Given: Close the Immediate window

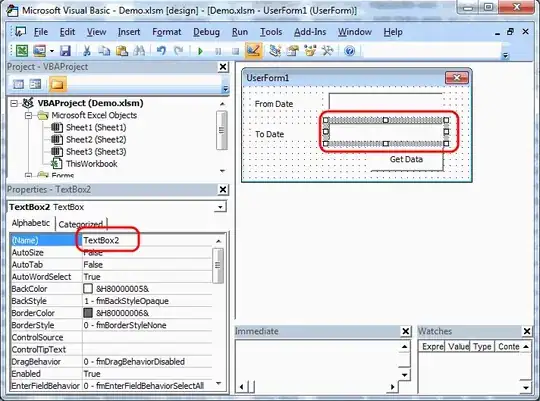Looking at the screenshot, I should click(x=406, y=331).
